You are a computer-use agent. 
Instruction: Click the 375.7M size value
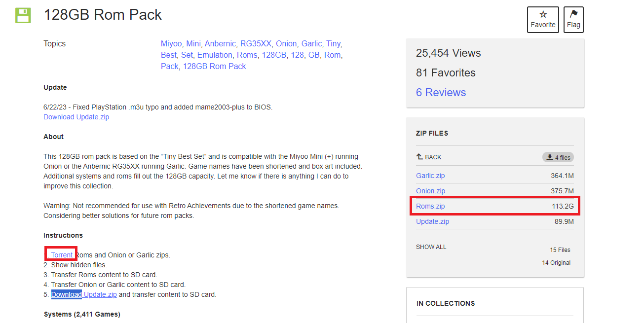[562, 191]
